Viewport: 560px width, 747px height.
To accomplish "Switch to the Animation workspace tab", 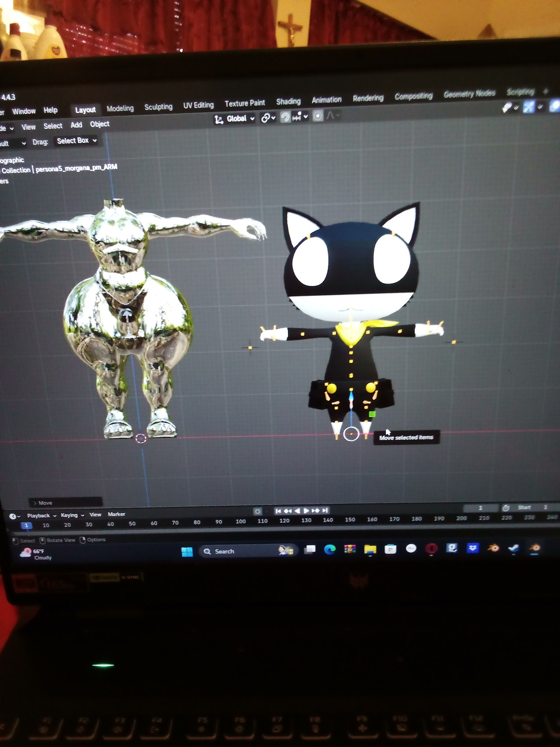I will click(x=326, y=100).
